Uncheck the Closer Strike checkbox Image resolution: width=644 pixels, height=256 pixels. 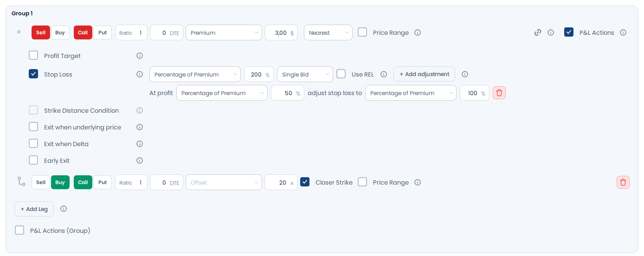pos(305,182)
